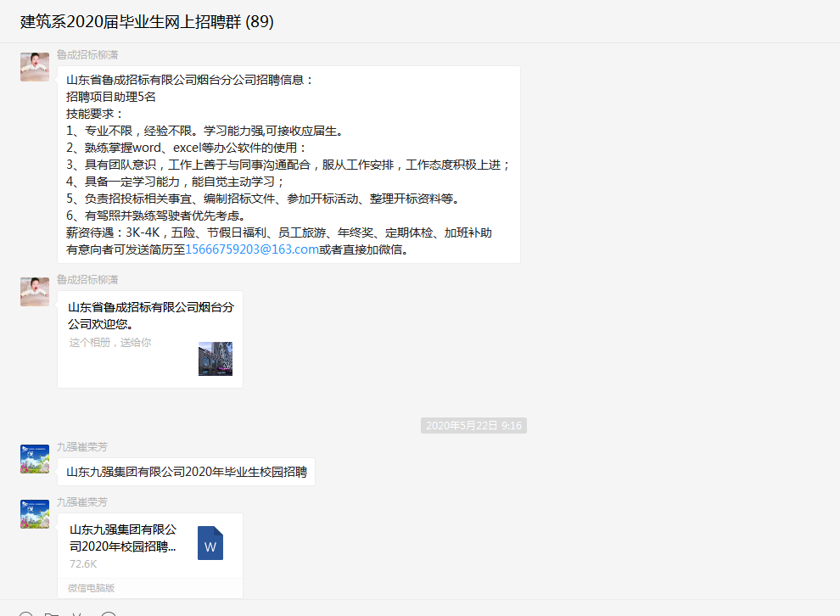Click 鲁成招标柳潇 avatar beside album card
Image resolution: width=840 pixels, height=616 pixels.
coord(35,292)
